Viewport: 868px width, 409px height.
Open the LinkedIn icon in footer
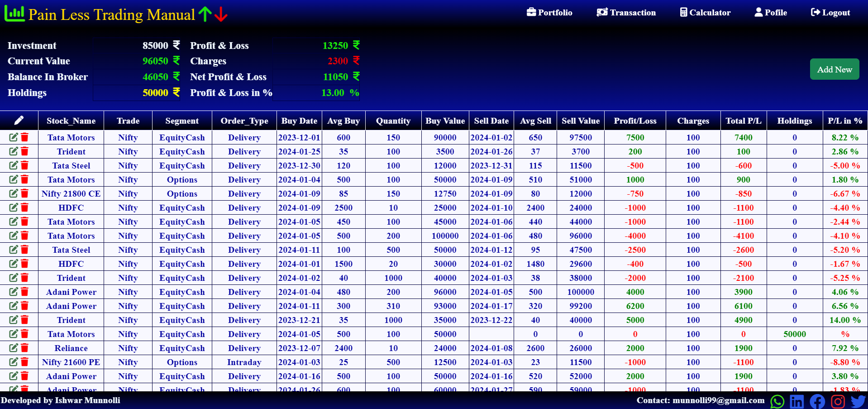coord(797,401)
